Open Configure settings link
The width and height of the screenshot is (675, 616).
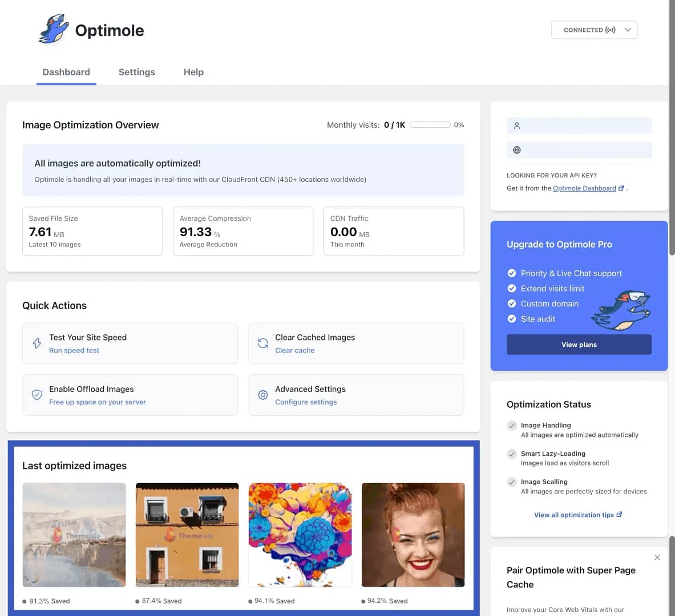[x=306, y=402]
